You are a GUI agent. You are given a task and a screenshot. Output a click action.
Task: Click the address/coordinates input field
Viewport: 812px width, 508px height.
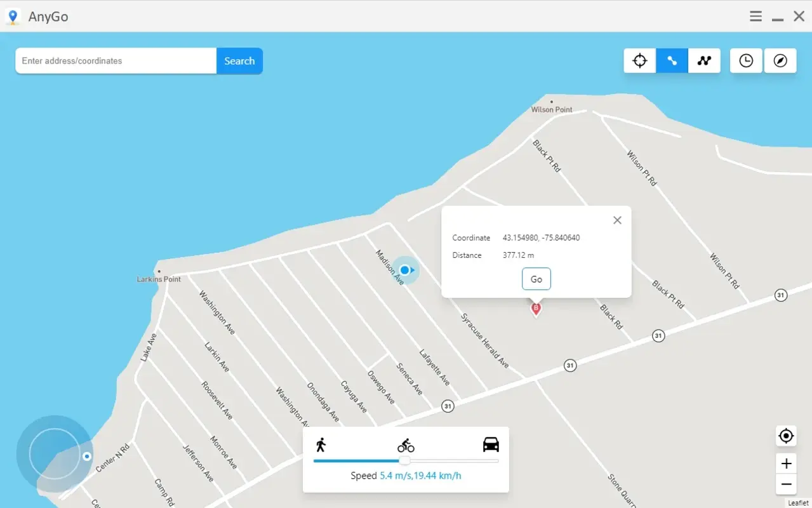tap(115, 60)
